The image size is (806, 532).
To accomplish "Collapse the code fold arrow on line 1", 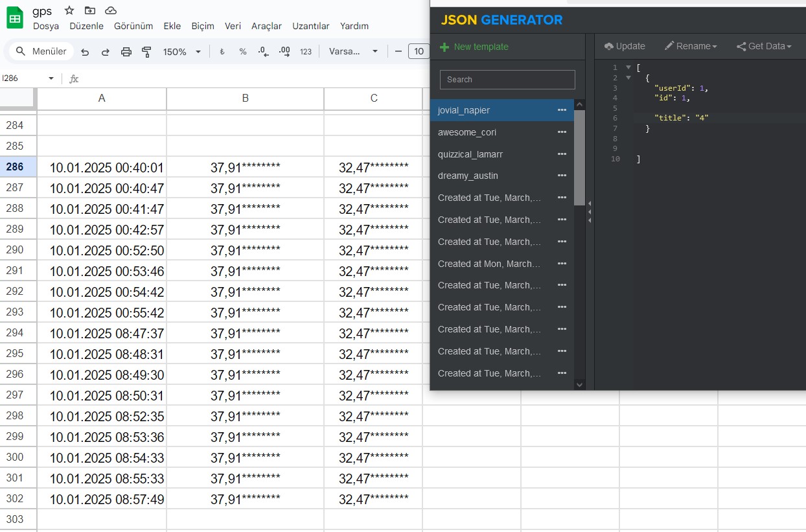I will pyautogui.click(x=628, y=67).
